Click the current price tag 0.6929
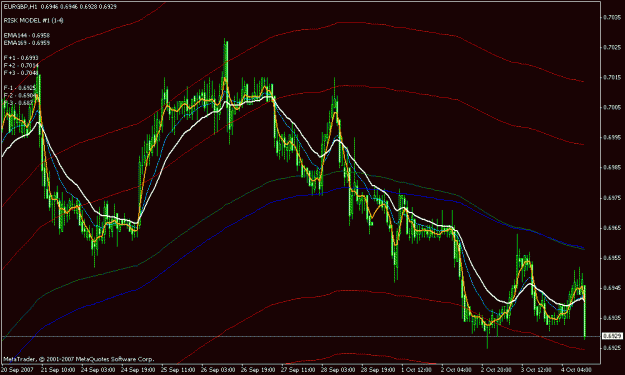Screen dimensions: 625x375 tap(612, 336)
